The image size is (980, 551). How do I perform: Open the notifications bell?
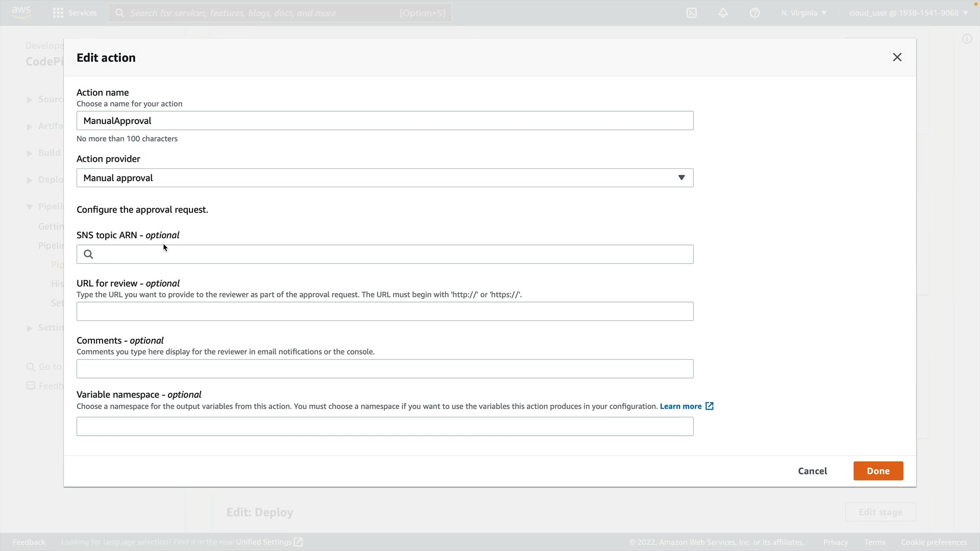click(x=723, y=13)
